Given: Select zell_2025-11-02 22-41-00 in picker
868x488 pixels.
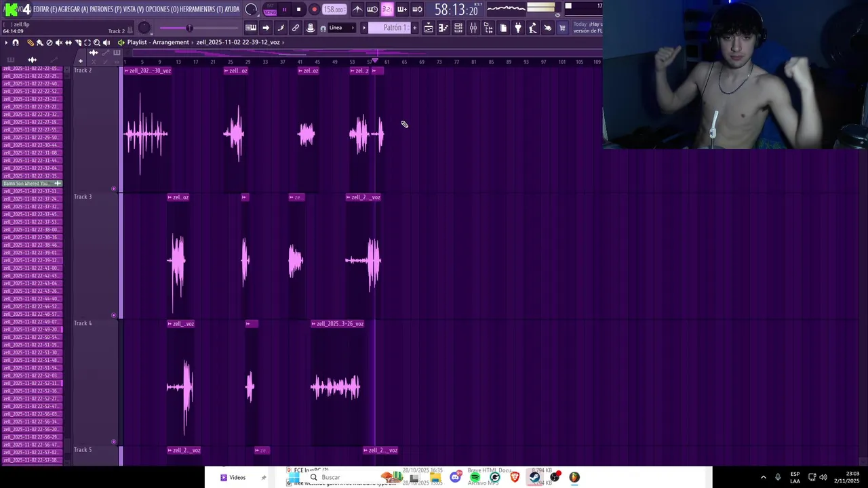Looking at the screenshot, I should [32, 268].
